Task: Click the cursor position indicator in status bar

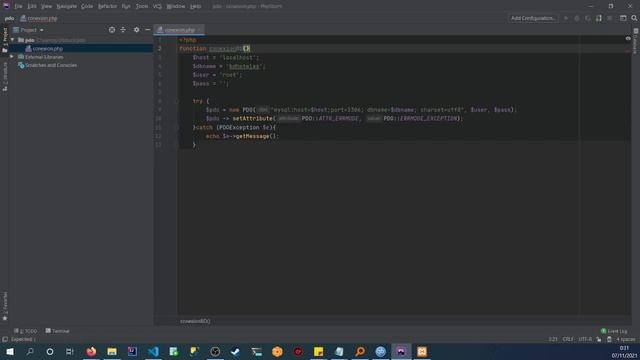Action: 553,339
